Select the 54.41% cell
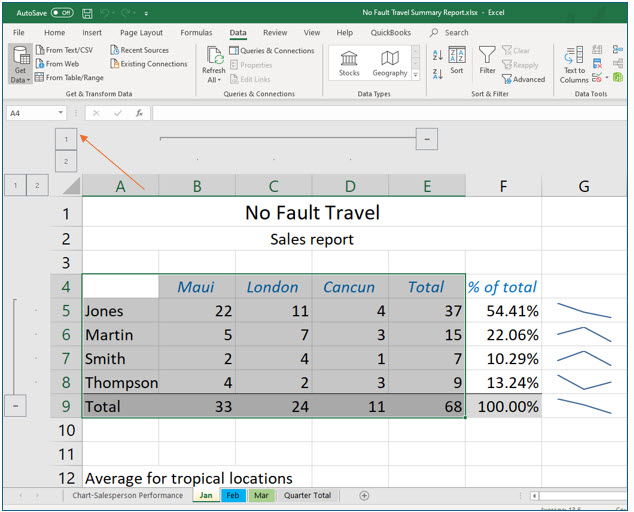634x512 pixels. 503,311
